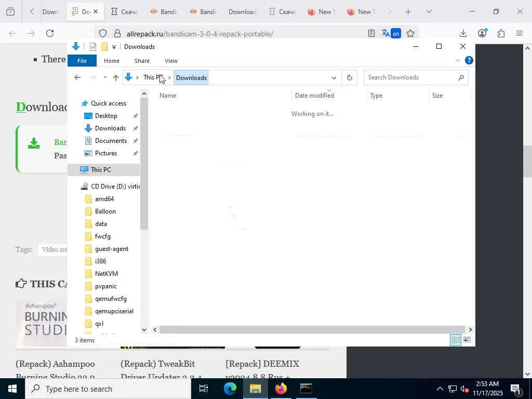Open Windows Start menu
532x399 pixels.
pyautogui.click(x=12, y=389)
